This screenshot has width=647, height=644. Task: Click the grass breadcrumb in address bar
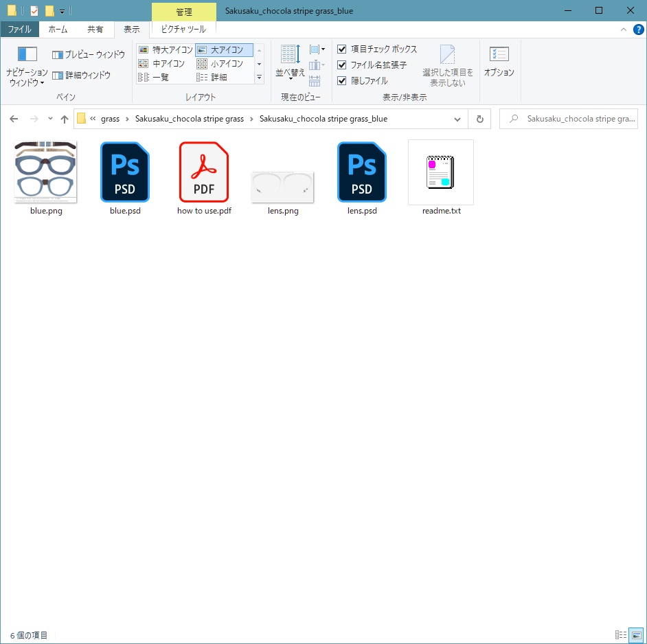point(110,119)
